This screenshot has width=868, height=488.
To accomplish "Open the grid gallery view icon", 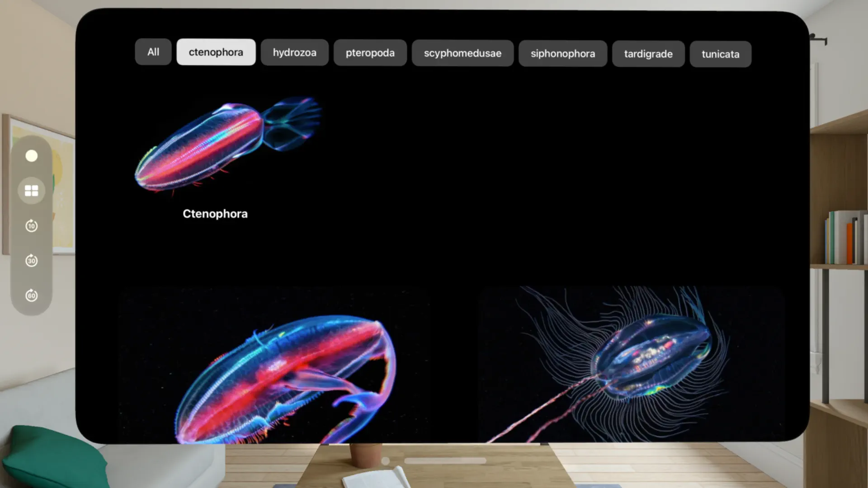I will (x=32, y=191).
